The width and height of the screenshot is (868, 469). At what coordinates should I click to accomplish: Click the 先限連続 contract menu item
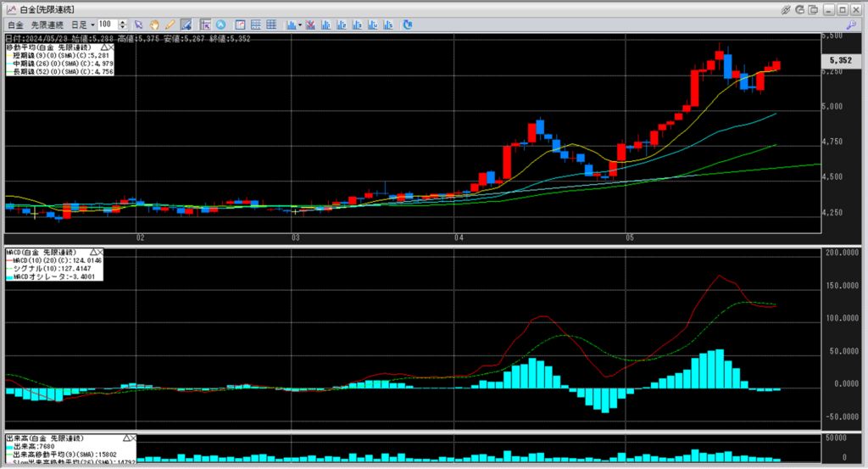47,25
